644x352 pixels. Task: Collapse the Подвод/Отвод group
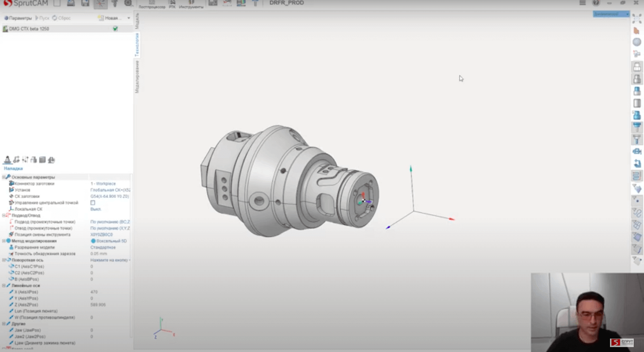pyautogui.click(x=4, y=215)
